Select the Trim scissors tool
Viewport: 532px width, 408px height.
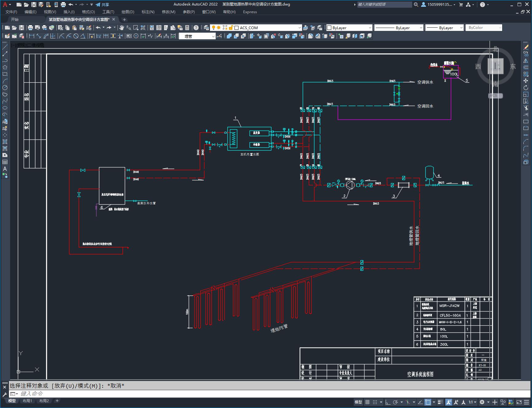[x=526, y=108]
